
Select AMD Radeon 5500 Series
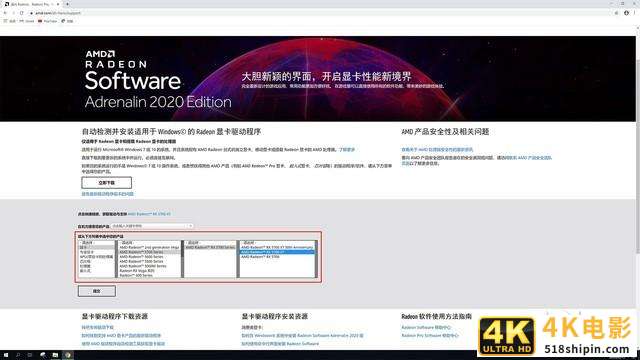(149, 261)
